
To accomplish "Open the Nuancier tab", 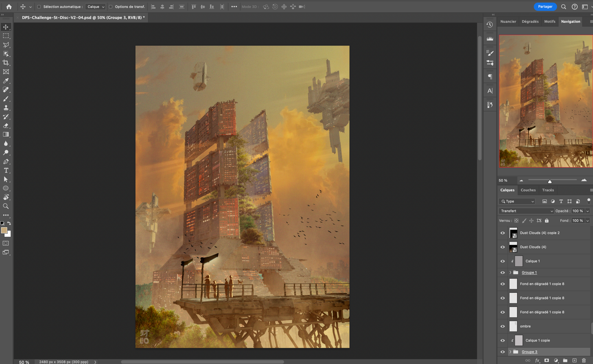I will click(x=508, y=21).
